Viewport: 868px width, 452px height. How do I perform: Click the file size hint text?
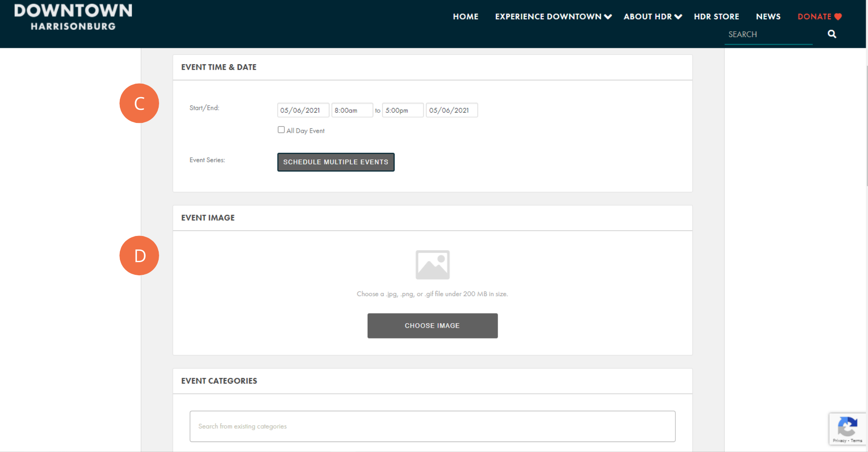coord(432,294)
